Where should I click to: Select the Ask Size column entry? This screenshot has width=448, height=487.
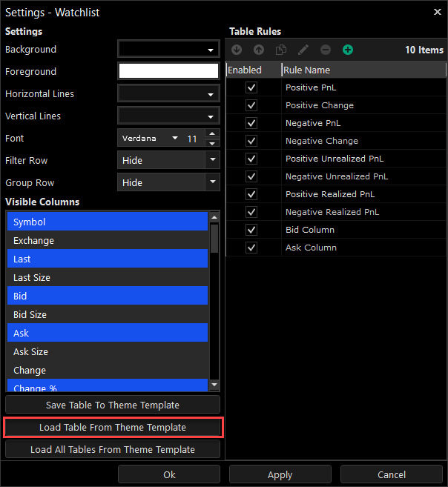pos(108,352)
